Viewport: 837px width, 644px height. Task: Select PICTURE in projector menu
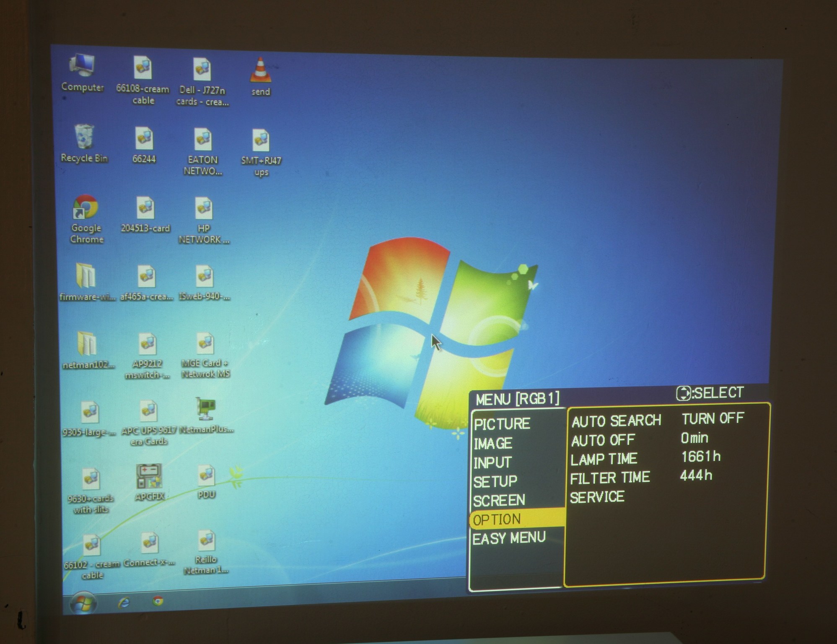point(502,423)
